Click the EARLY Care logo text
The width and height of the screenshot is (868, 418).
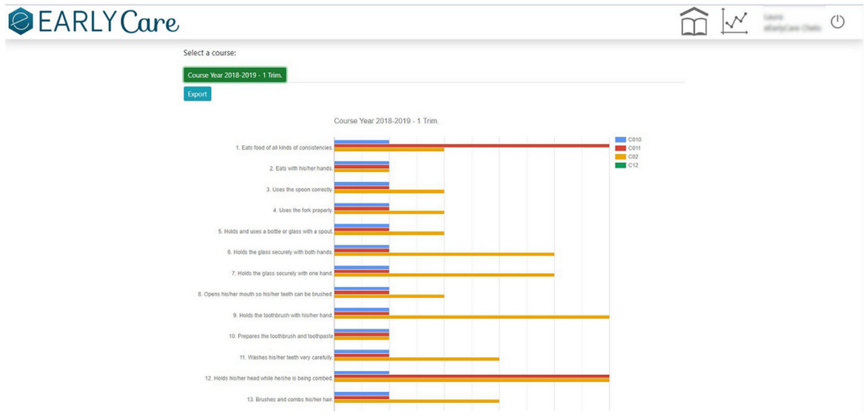click(108, 22)
